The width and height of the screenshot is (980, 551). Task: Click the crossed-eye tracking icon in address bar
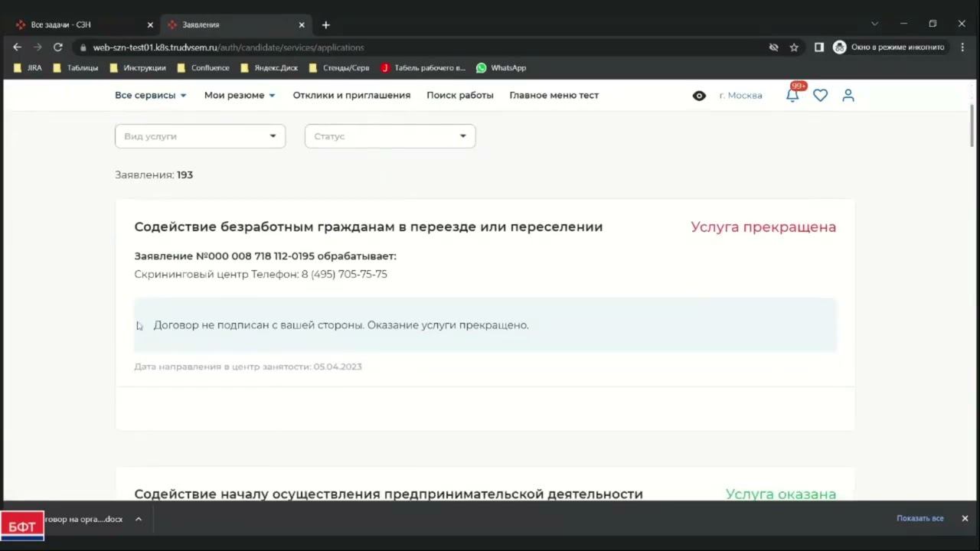[x=773, y=47]
